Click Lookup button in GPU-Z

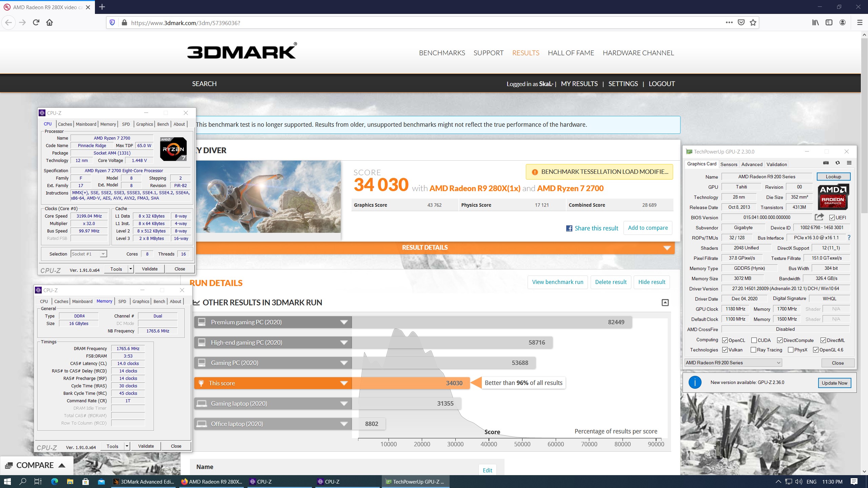click(833, 177)
